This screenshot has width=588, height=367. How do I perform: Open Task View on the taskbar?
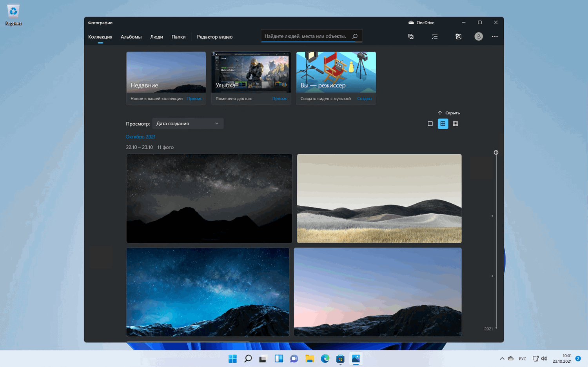(263, 359)
